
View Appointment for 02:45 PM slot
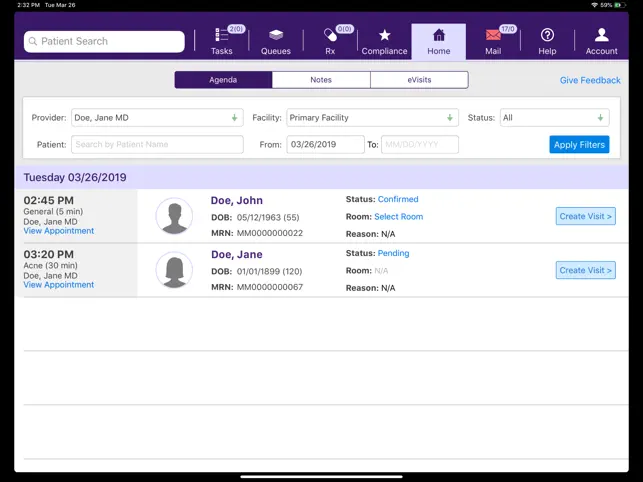[59, 231]
